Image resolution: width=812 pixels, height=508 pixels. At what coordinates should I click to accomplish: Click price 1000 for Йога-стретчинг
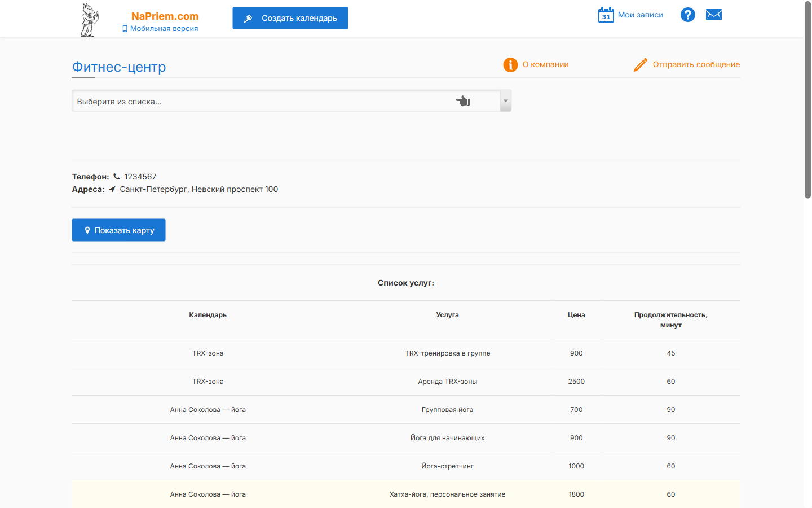coord(576,466)
